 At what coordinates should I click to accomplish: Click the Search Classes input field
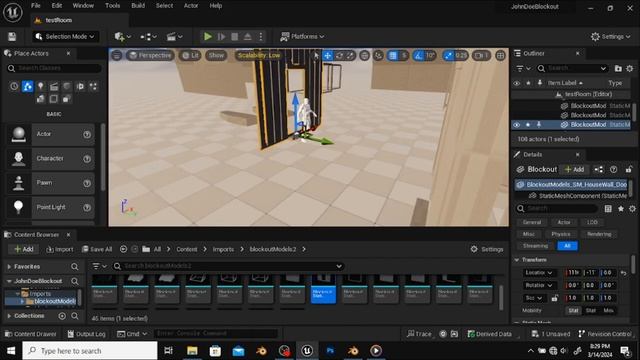[x=53, y=68]
